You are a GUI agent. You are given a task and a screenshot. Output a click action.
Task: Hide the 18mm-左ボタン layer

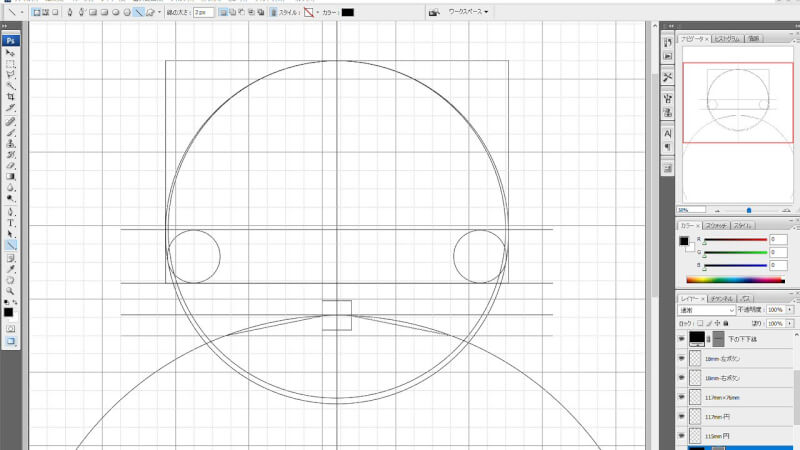(682, 359)
